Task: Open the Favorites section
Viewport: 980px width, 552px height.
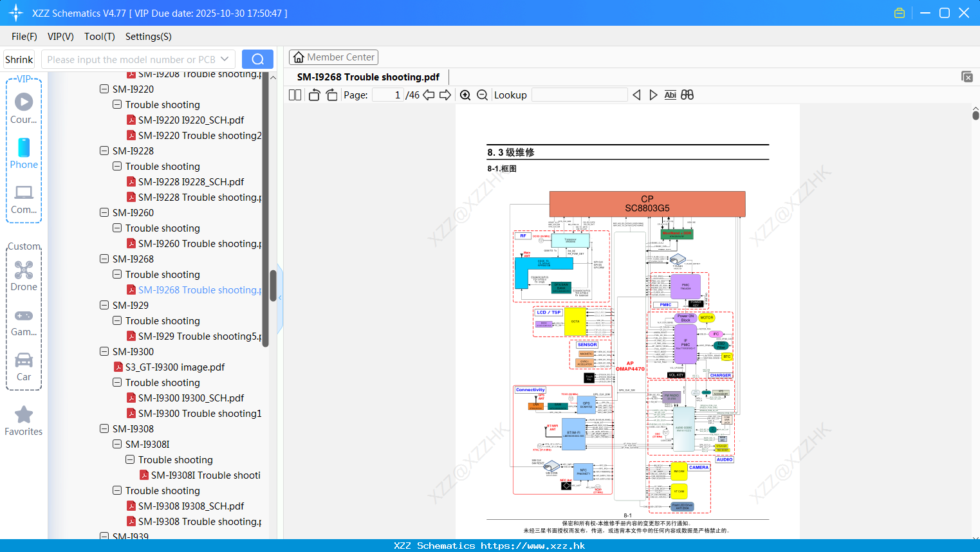Action: pyautogui.click(x=24, y=421)
